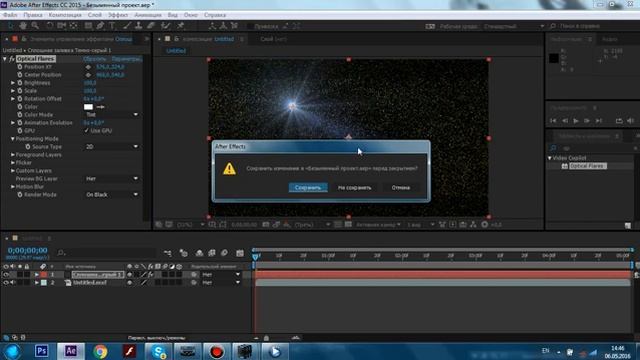Expand the Animation Evolution property
Screen dimensions: 640x360
click(x=13, y=123)
